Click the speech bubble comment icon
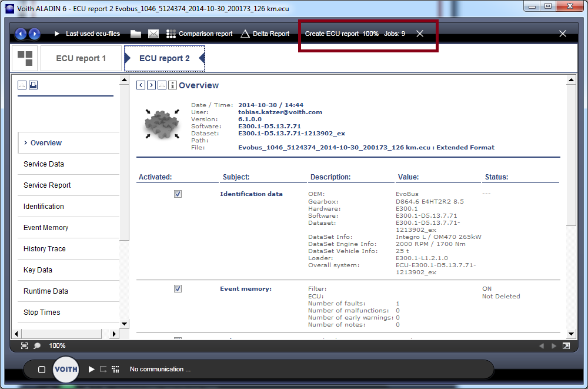This screenshot has width=588, height=389. pos(37,346)
